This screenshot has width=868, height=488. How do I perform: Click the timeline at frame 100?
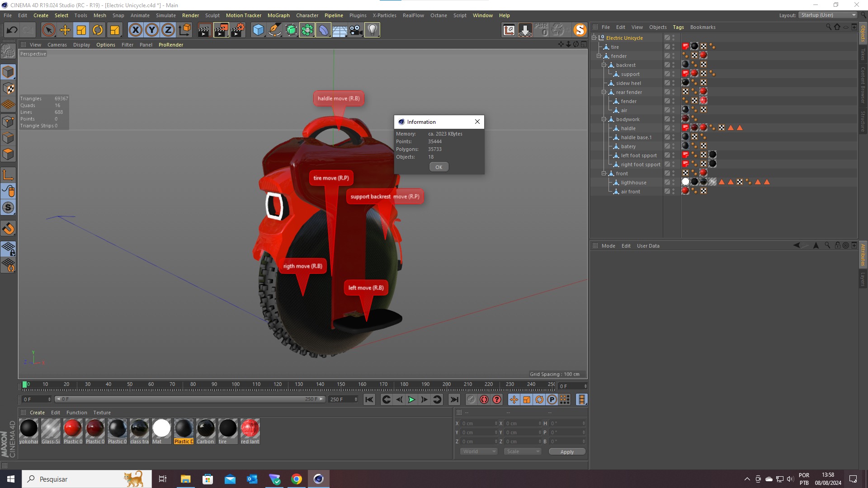coord(236,385)
